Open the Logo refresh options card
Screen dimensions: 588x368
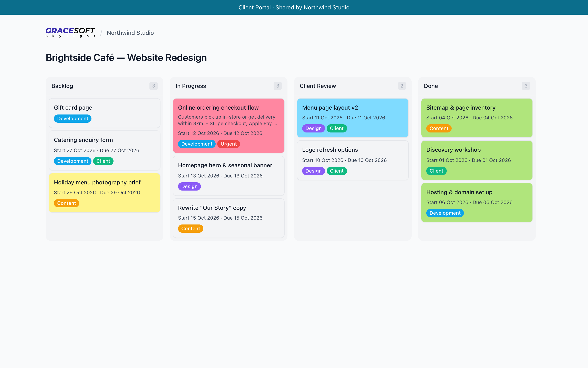click(x=353, y=160)
